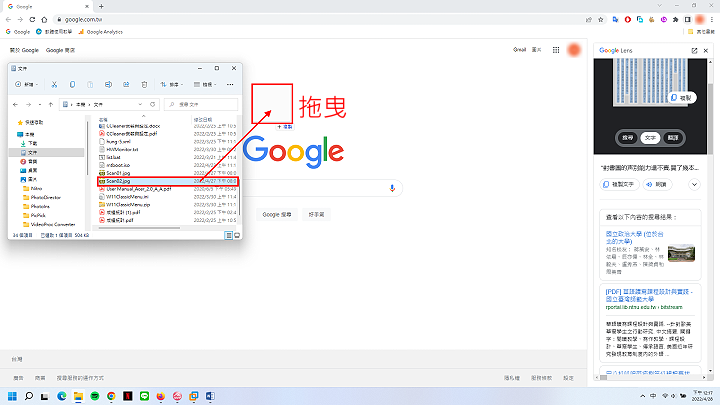Image resolution: width=720 pixels, height=405 pixels.
Task: Go back in the Explorer window
Action: [16, 105]
